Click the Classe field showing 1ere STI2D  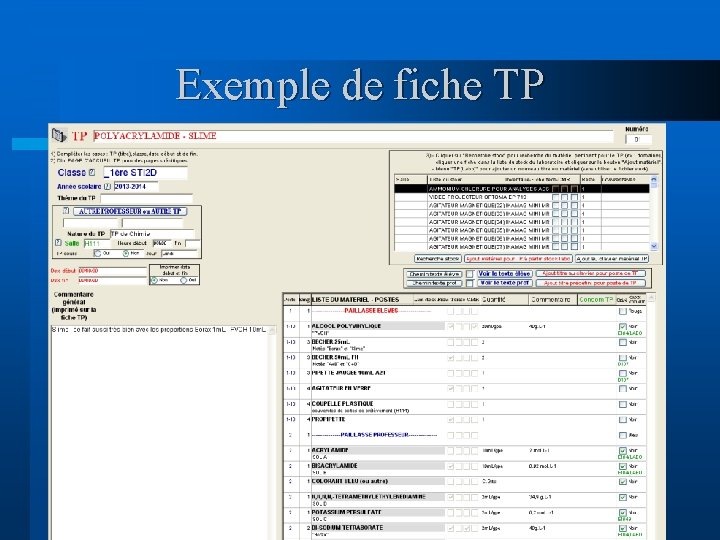click(145, 173)
